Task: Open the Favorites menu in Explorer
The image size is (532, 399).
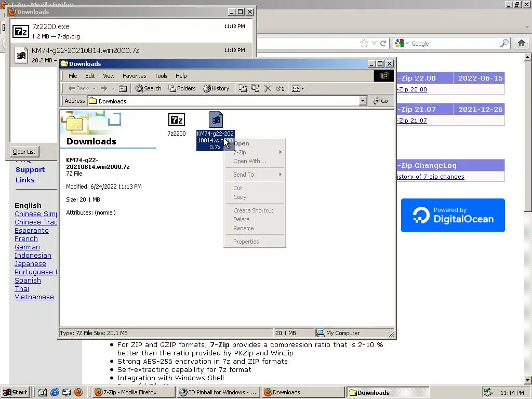Action: coord(135,76)
